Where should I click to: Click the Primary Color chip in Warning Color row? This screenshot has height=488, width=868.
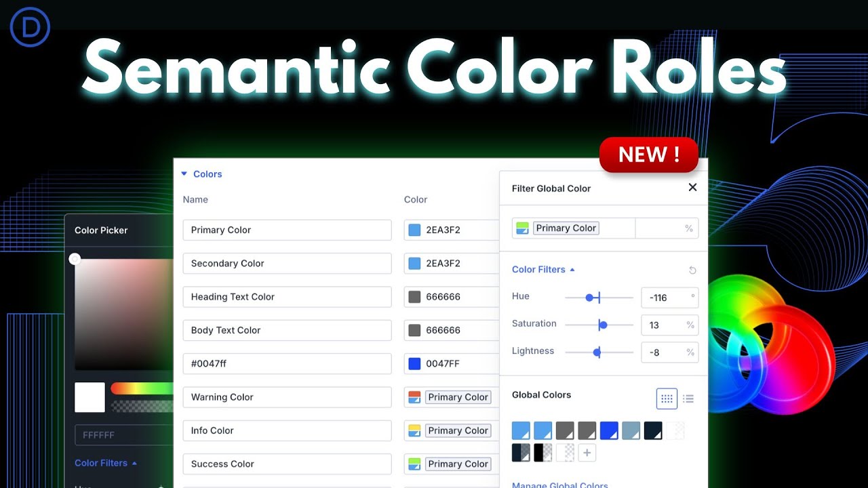tap(458, 397)
